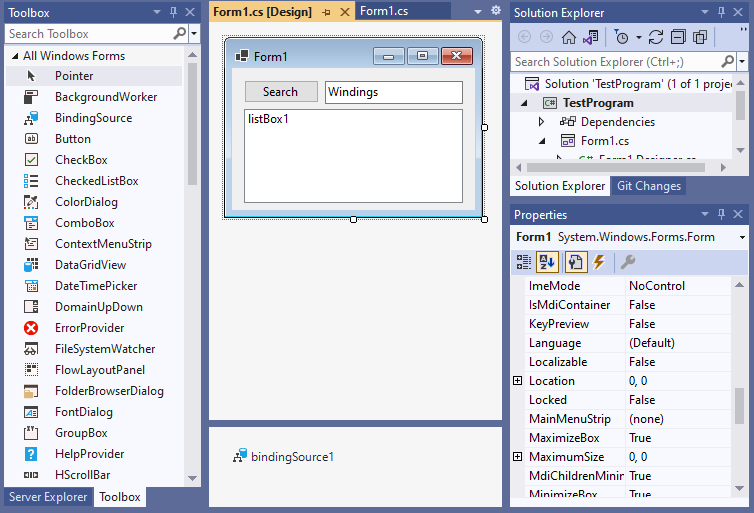Switch Properties to Alphabetical sort
The width and height of the screenshot is (754, 513).
click(547, 262)
